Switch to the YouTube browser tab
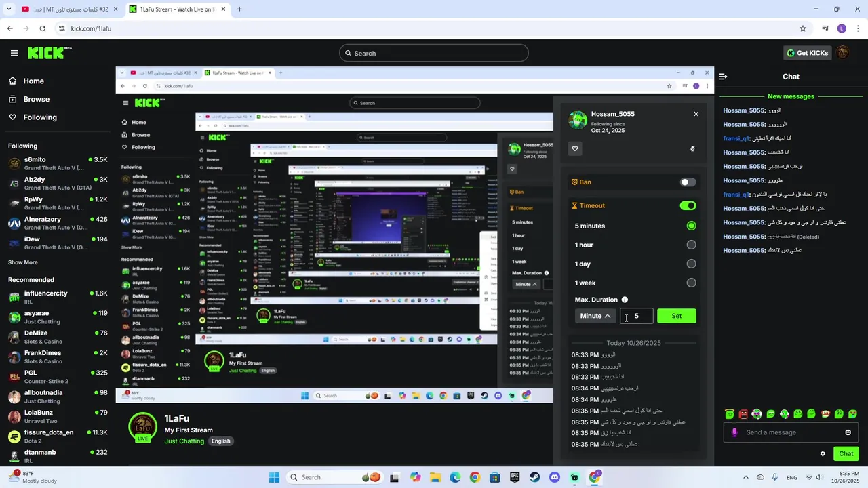The width and height of the screenshot is (868, 488). pos(71,9)
